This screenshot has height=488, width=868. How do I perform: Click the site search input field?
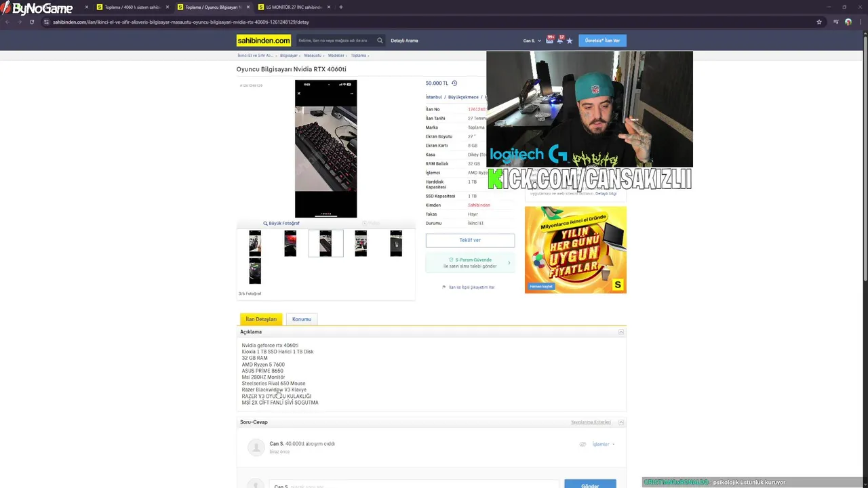coord(336,41)
